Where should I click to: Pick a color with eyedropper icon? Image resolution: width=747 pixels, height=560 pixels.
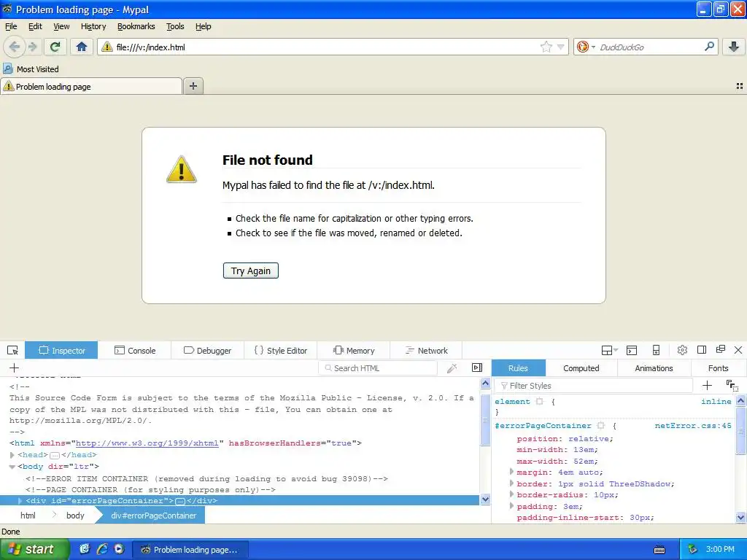point(452,367)
